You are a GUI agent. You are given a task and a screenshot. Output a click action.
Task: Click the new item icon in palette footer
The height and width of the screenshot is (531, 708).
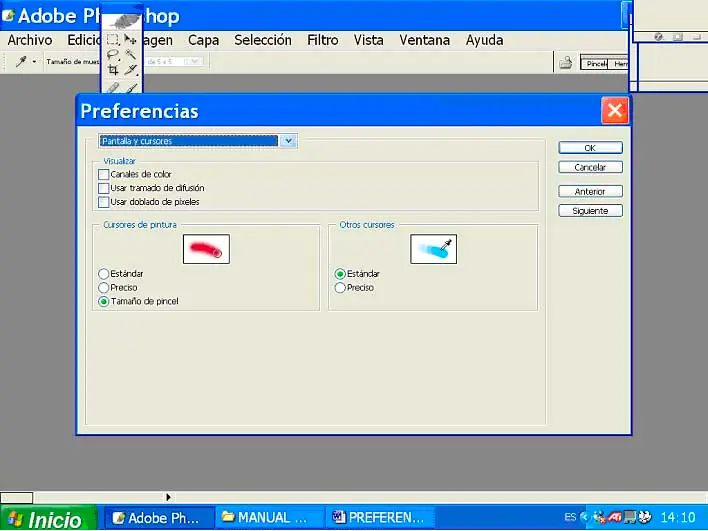pyautogui.click(x=677, y=37)
